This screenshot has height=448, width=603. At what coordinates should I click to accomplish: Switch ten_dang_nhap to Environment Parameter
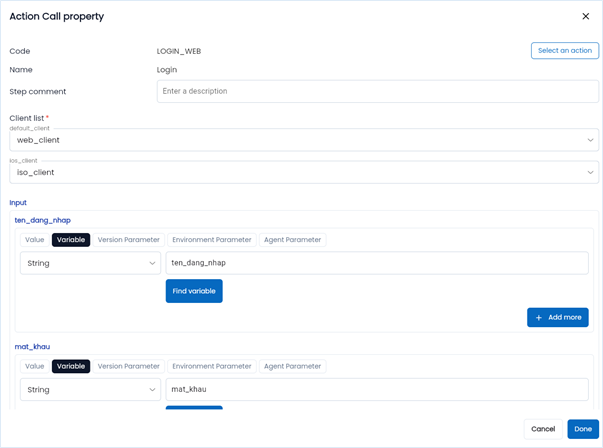(211, 240)
